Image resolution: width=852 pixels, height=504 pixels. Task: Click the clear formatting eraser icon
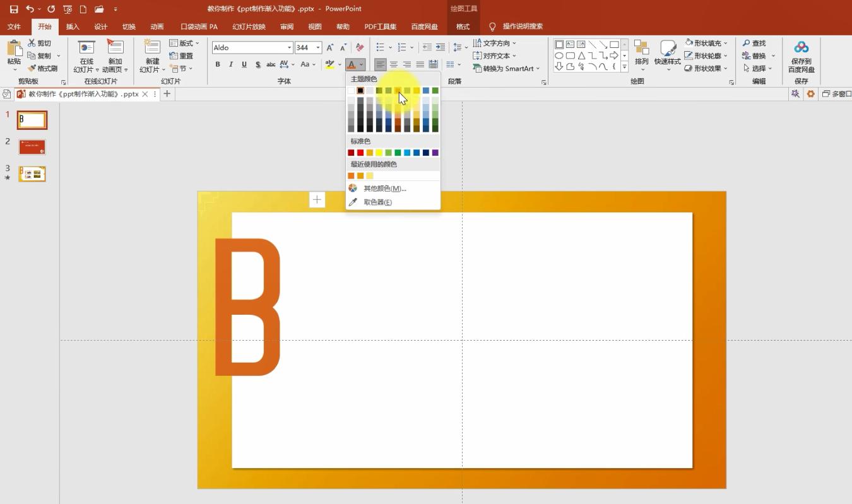[x=360, y=47]
